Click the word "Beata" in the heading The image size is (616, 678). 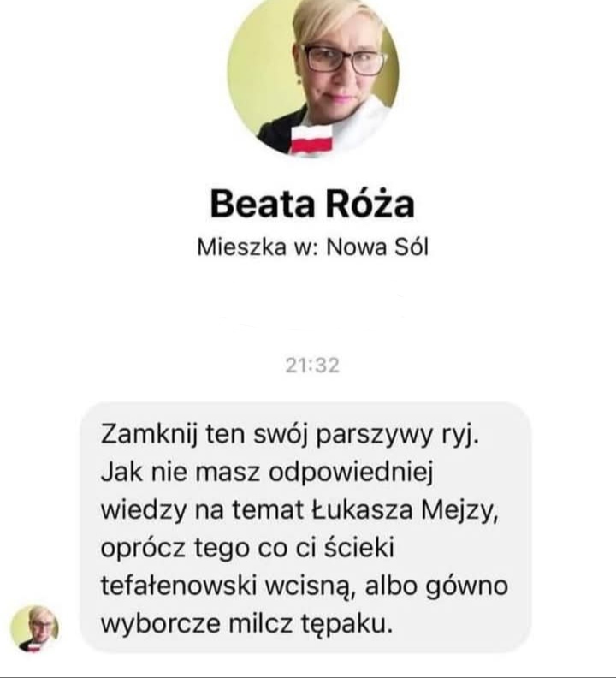263,204
